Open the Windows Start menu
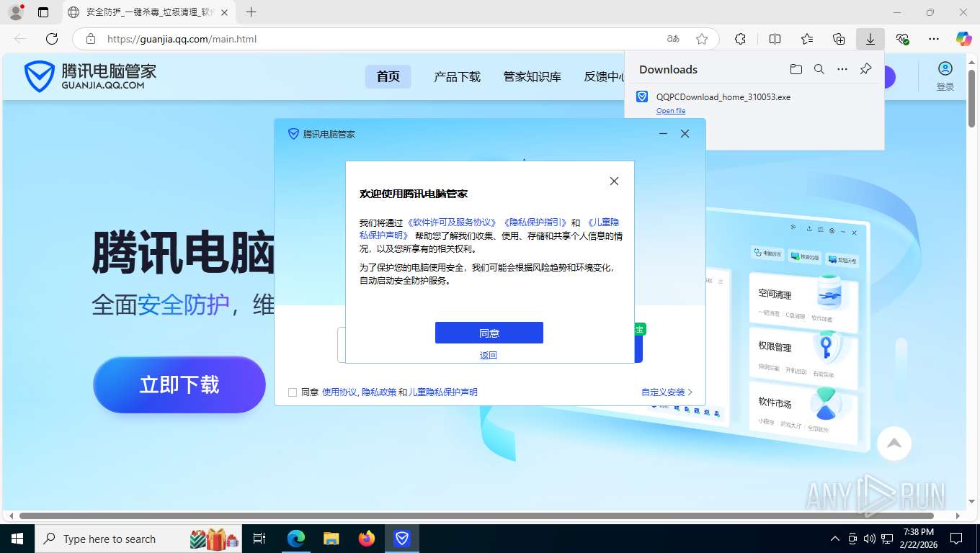The image size is (980, 553). pos(16,539)
